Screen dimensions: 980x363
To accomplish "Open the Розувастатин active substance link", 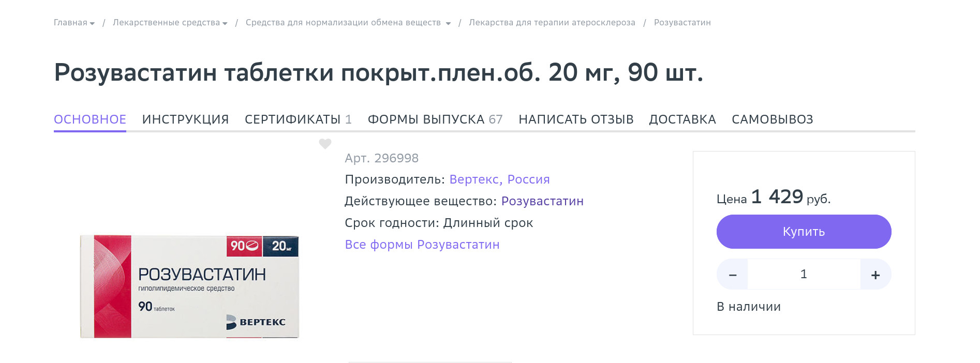I will [x=542, y=201].
